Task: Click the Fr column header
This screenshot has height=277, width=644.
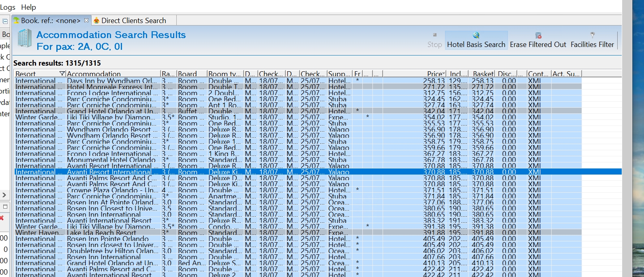Action: (357, 74)
